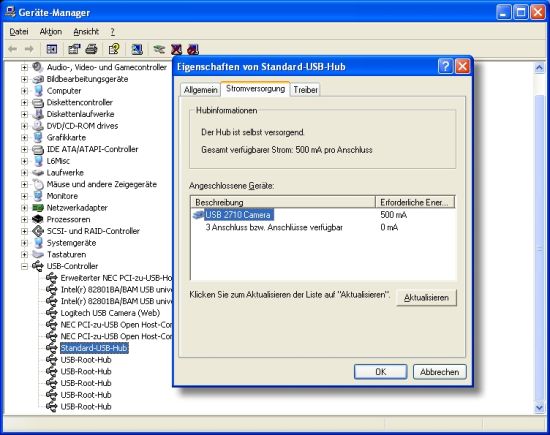This screenshot has height=435, width=550.
Task: Close the Eigenschaften dialog with X
Action: 462,66
